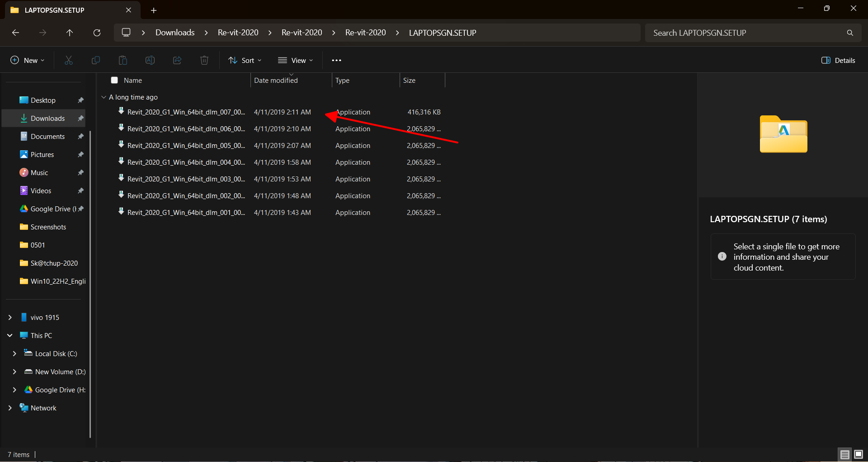The width and height of the screenshot is (868, 462).
Task: Click Downloads in the address breadcrumb
Action: pos(175,33)
